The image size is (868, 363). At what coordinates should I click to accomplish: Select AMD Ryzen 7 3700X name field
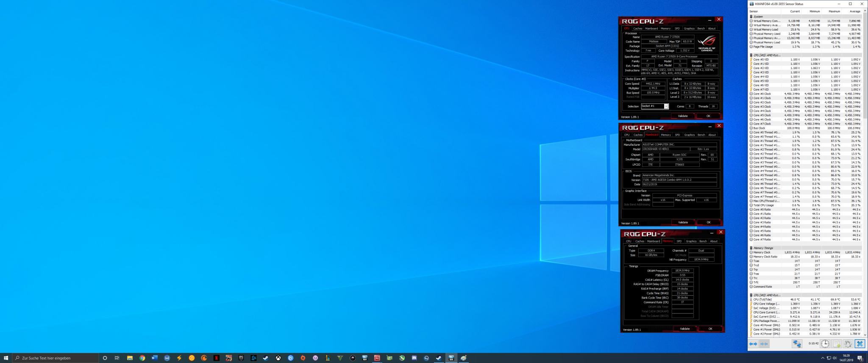668,37
